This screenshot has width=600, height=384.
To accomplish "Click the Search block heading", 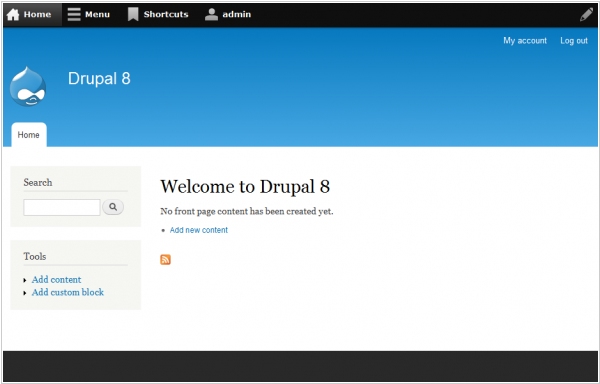I will (38, 182).
